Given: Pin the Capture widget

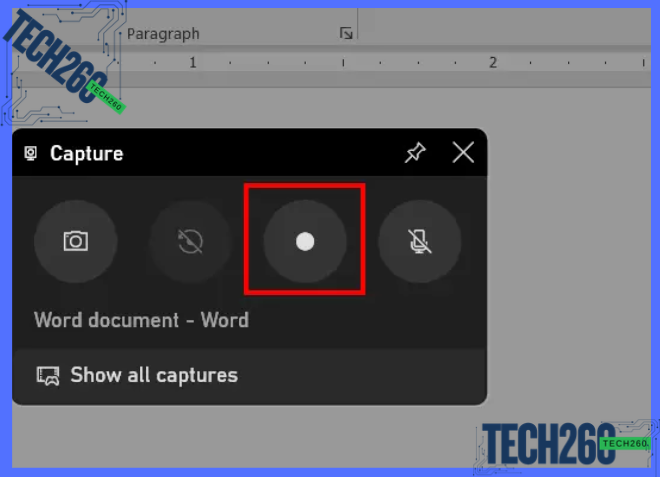Looking at the screenshot, I should click(414, 153).
